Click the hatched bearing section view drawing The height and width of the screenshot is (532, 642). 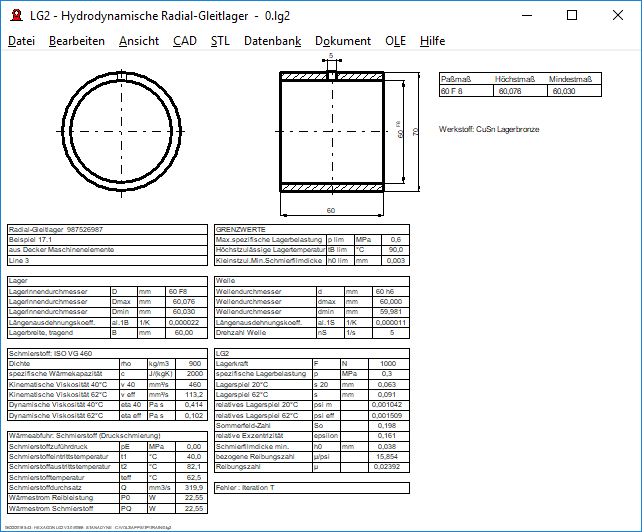point(331,132)
